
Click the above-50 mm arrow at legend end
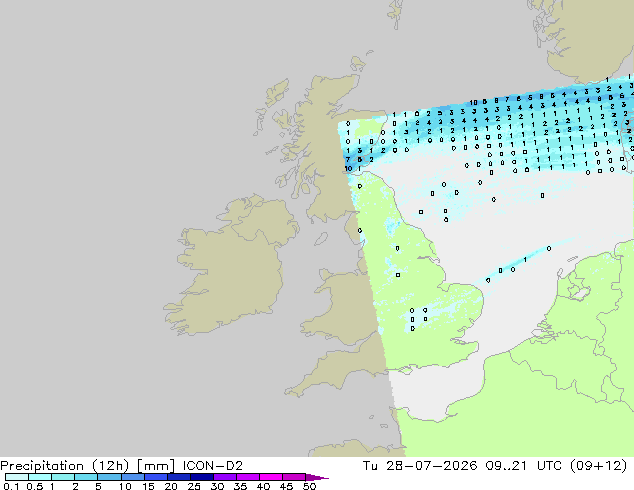[317, 477]
